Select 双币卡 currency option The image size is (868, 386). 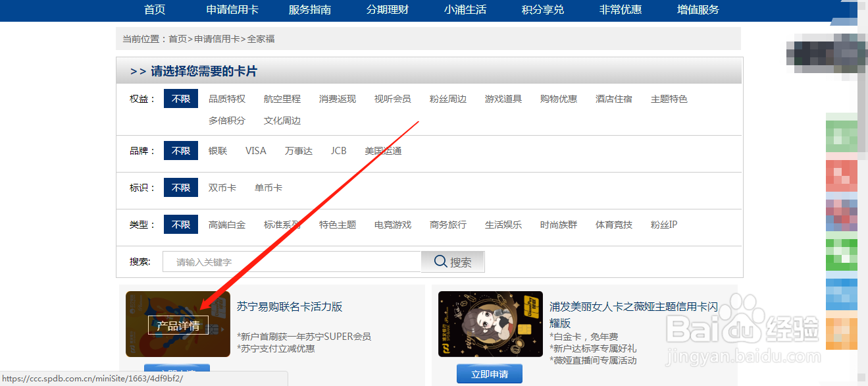[x=222, y=188]
